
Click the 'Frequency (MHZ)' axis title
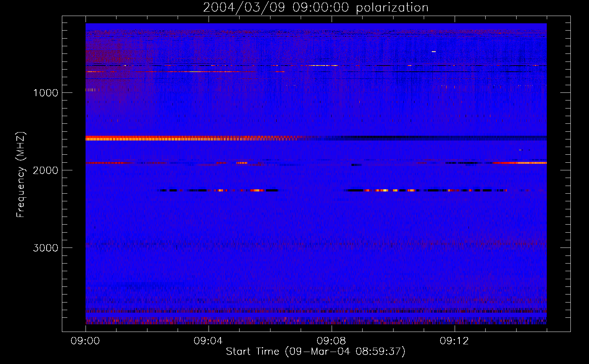(x=21, y=174)
